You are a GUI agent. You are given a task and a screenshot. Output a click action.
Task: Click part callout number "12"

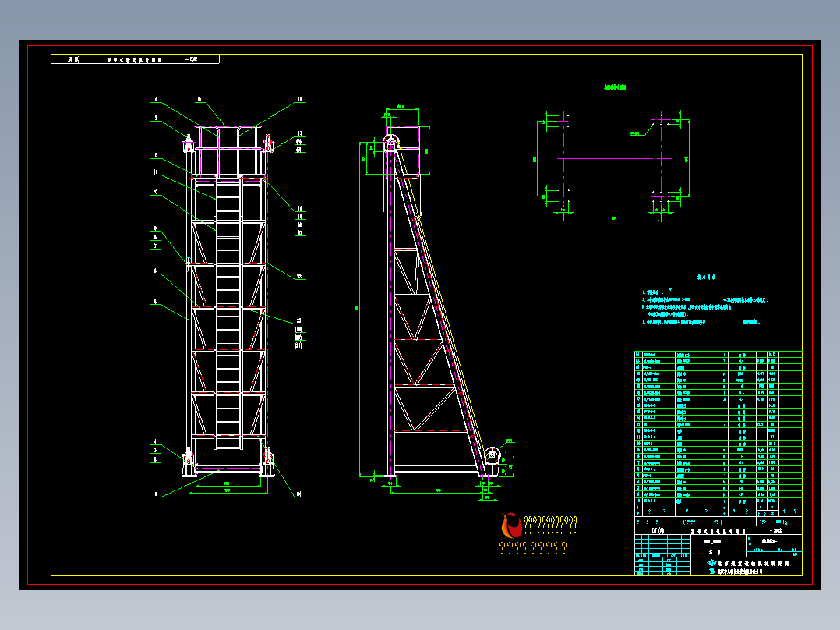tap(155, 155)
